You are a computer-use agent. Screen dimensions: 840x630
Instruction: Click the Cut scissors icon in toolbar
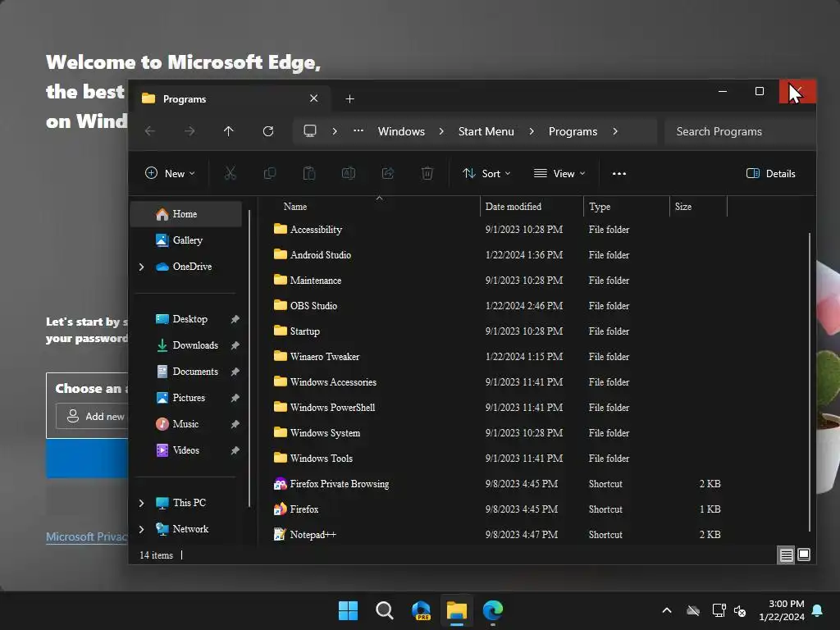[x=230, y=173]
